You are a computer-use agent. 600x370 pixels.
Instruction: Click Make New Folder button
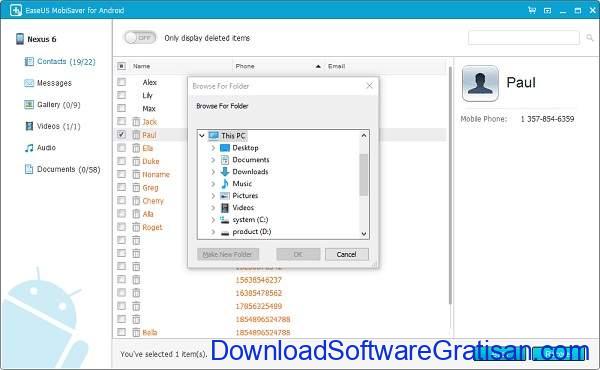click(x=228, y=254)
